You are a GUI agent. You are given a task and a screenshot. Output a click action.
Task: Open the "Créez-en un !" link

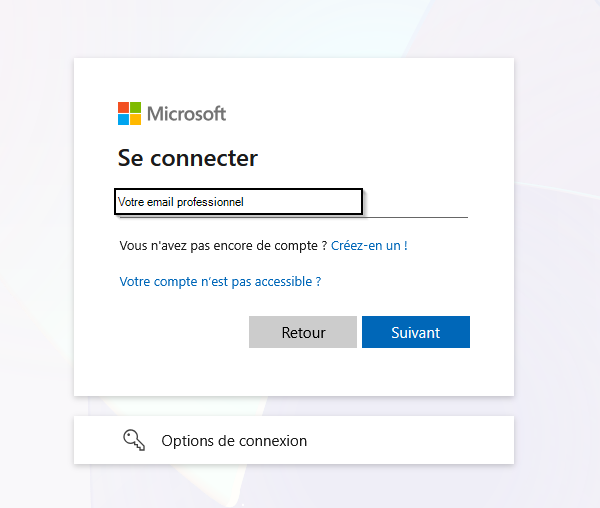click(369, 245)
